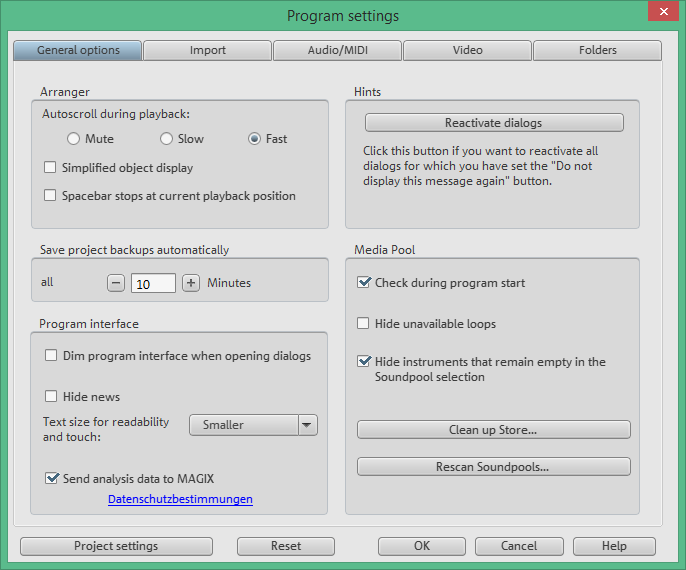Close the Program settings window
The image size is (686, 570).
663,11
